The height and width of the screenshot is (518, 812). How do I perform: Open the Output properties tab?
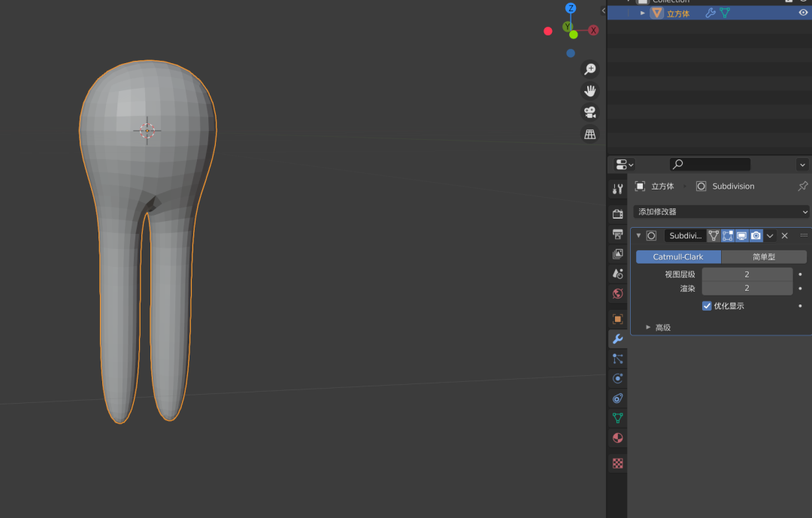pos(617,234)
